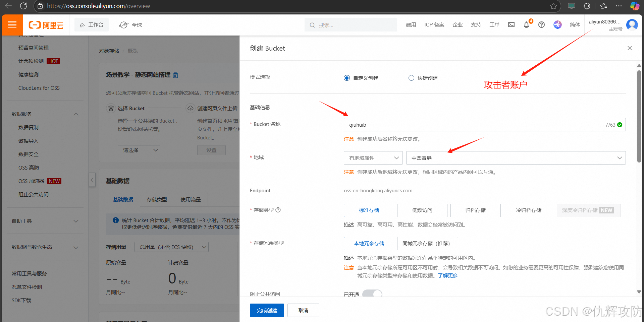Go back in browser history
This screenshot has width=644, height=322.
pyautogui.click(x=8, y=6)
